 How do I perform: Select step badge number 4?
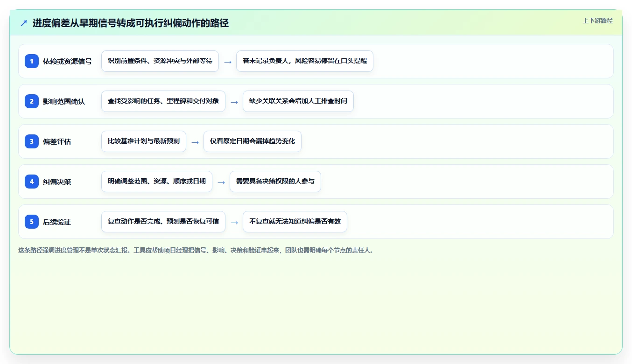pos(32,182)
